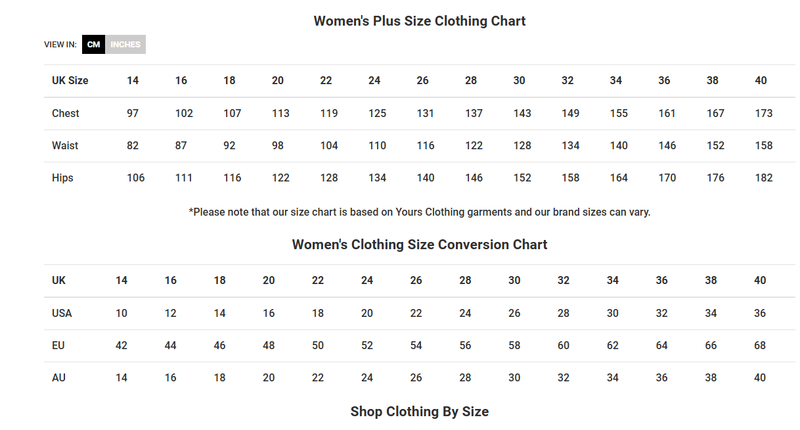This screenshot has height=430, width=800.
Task: Select the AU row in conversion chart
Action: [419, 378]
